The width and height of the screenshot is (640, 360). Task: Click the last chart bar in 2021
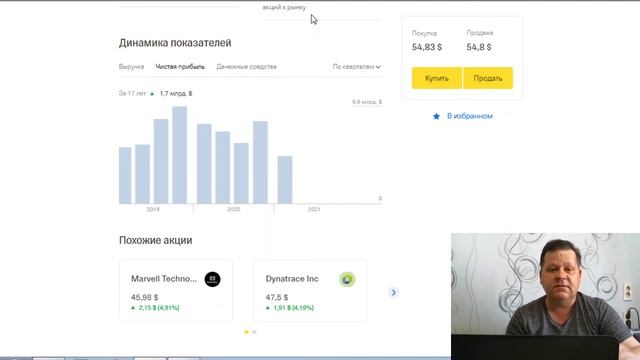tap(285, 180)
